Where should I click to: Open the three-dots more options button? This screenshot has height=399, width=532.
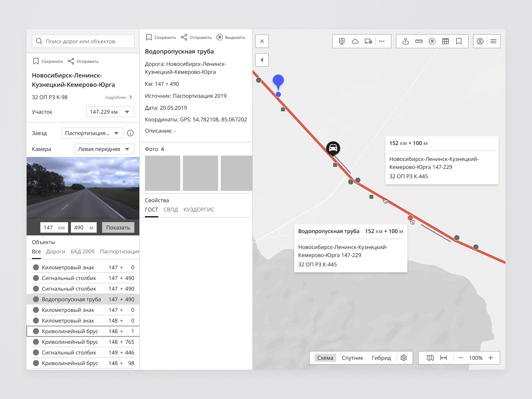[382, 41]
